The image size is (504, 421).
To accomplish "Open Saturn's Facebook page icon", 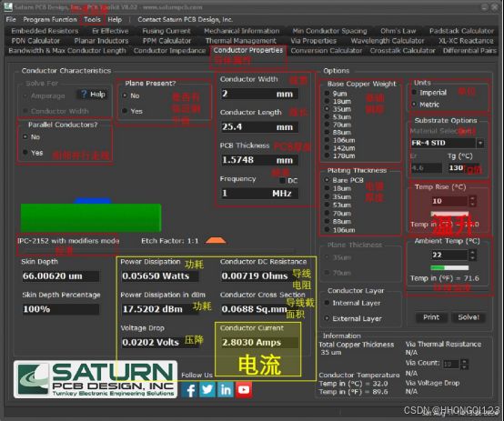I will (190, 390).
